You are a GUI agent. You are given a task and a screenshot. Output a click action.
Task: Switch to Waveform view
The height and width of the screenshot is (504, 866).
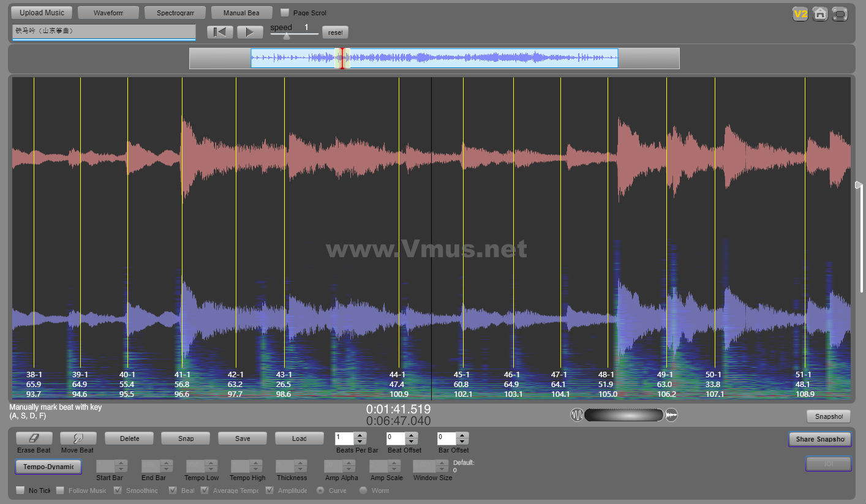click(108, 12)
